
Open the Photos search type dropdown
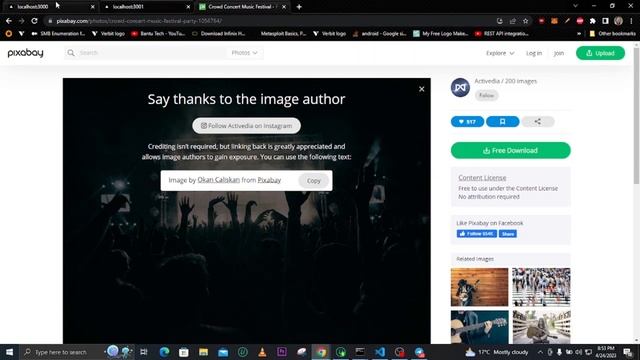pyautogui.click(x=244, y=53)
